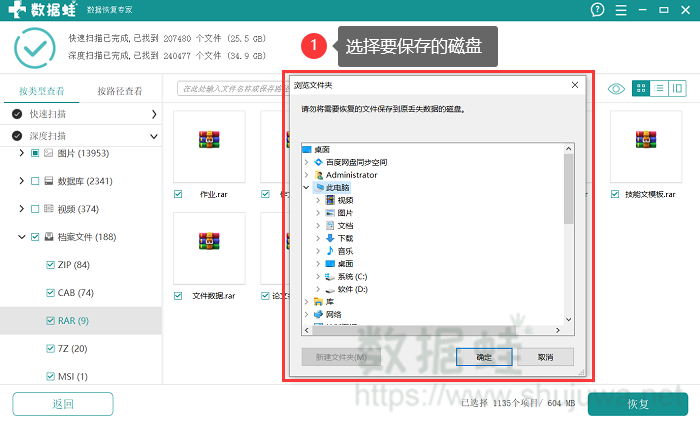Expand the 系统 (C:) drive node
The width and height of the screenshot is (700, 428).
click(318, 277)
